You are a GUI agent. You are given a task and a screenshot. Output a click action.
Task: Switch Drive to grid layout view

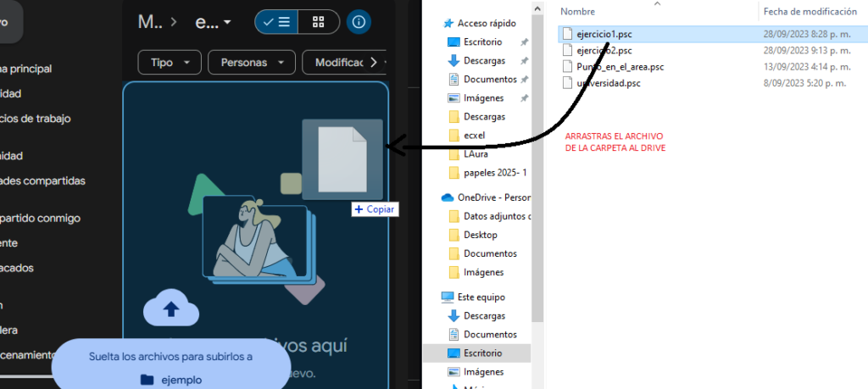coord(318,22)
